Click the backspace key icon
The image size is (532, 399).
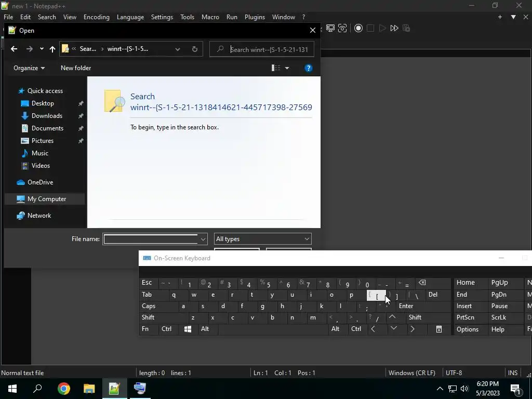(433, 283)
